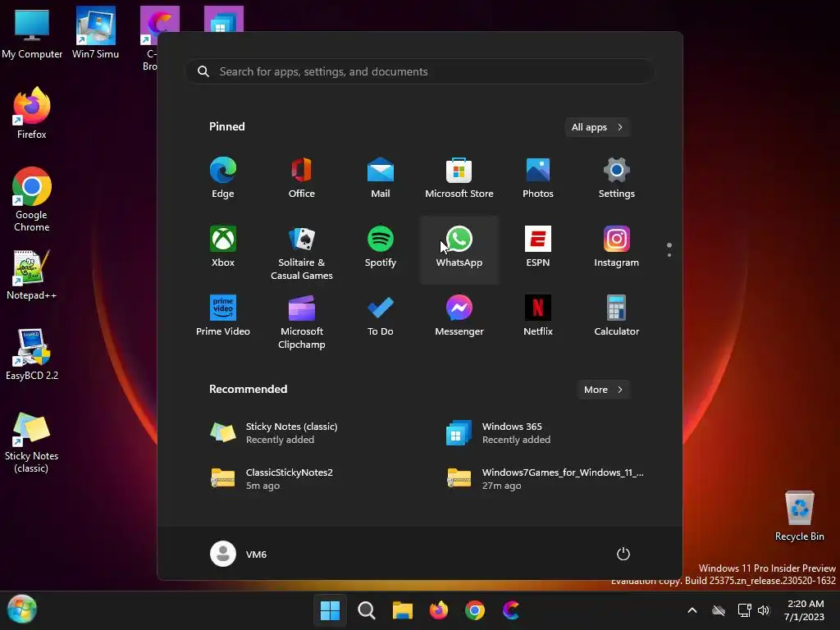
Task: Show the All apps list
Action: [x=597, y=127]
